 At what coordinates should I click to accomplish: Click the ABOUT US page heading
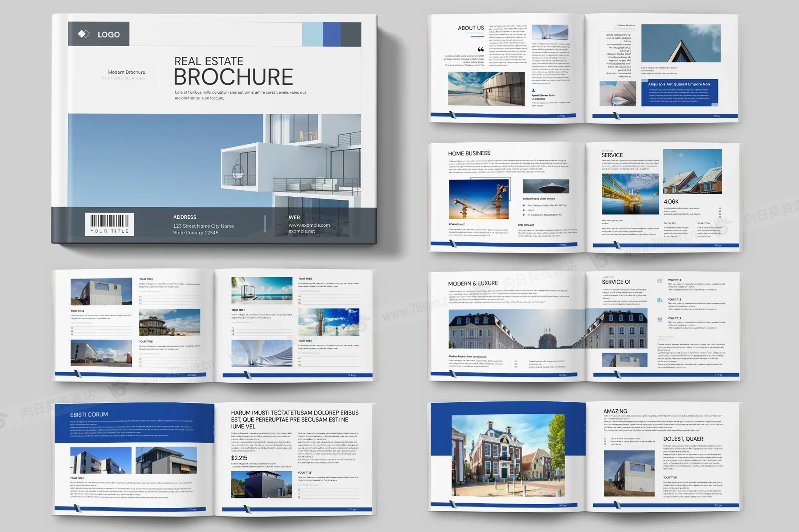point(470,28)
